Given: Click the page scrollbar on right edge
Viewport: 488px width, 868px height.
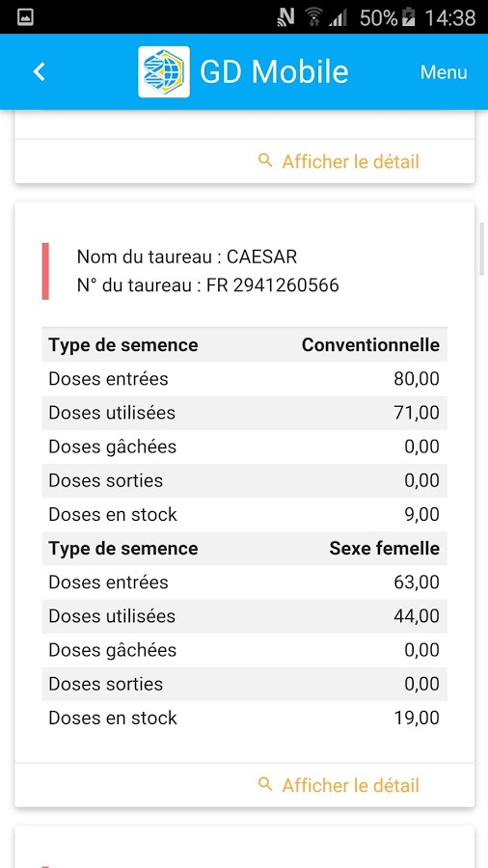Looking at the screenshot, I should [482, 248].
